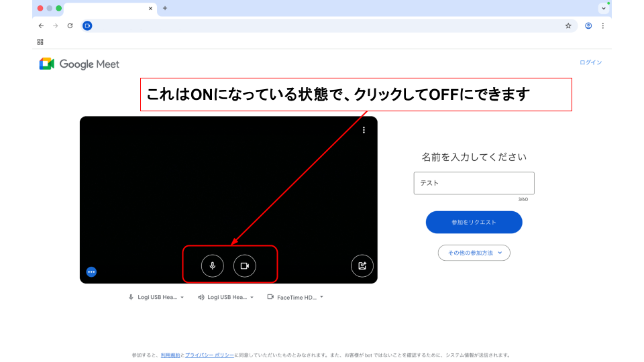Open その他の参加方法 dropdown
This screenshot has height=362, width=644.
point(474,253)
